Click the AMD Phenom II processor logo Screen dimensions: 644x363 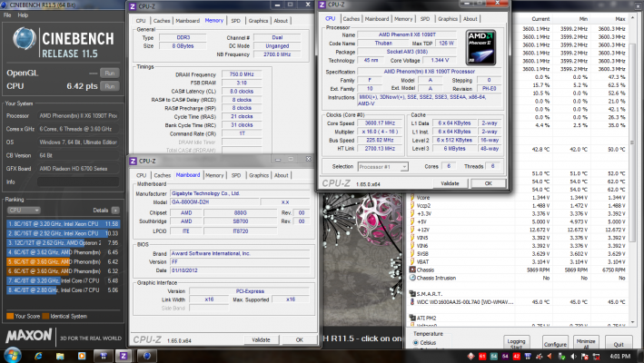(x=481, y=47)
